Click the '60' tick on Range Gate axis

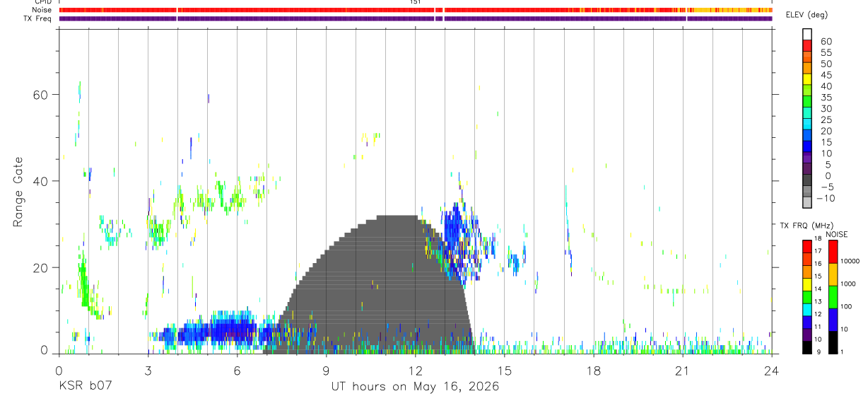pos(42,95)
